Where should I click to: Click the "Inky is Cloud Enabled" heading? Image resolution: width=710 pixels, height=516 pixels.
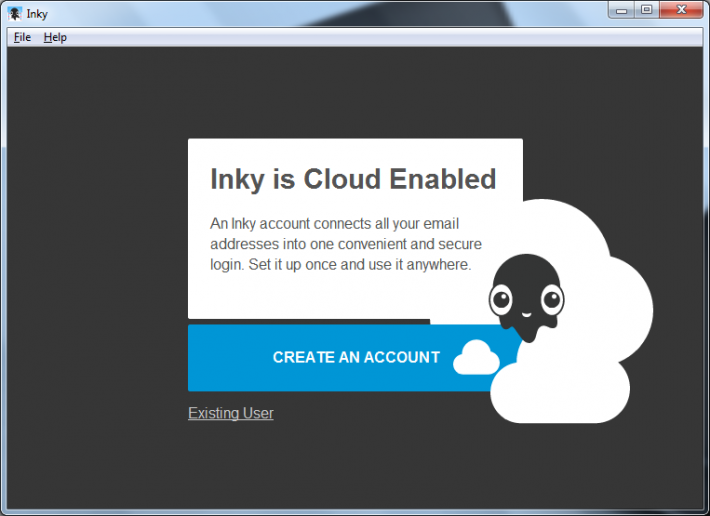click(x=353, y=179)
